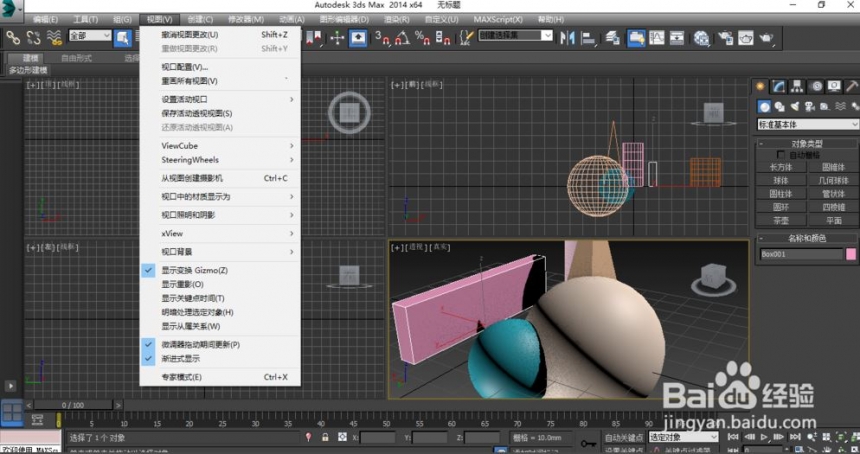860x454 pixels.
Task: Switch to the Modify panel tab
Action: click(x=778, y=86)
